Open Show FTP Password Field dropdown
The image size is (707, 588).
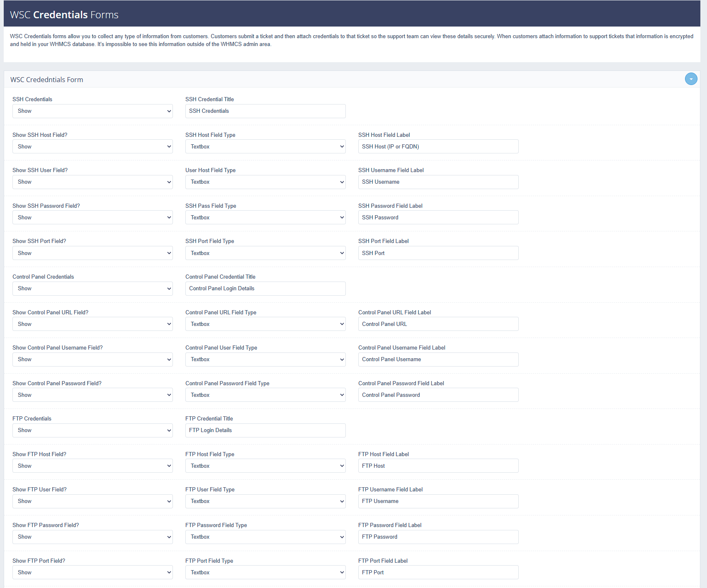coord(92,537)
